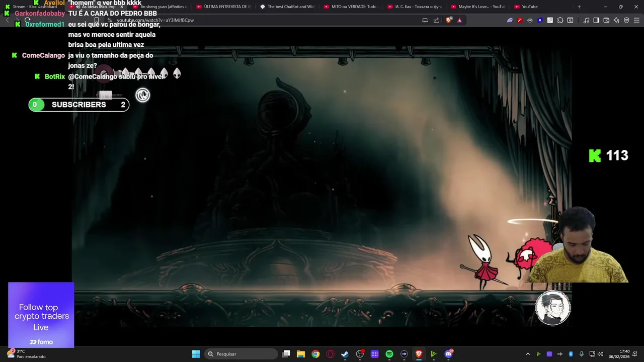Open Discord from the taskbar
This screenshot has width=644, height=362.
448,354
